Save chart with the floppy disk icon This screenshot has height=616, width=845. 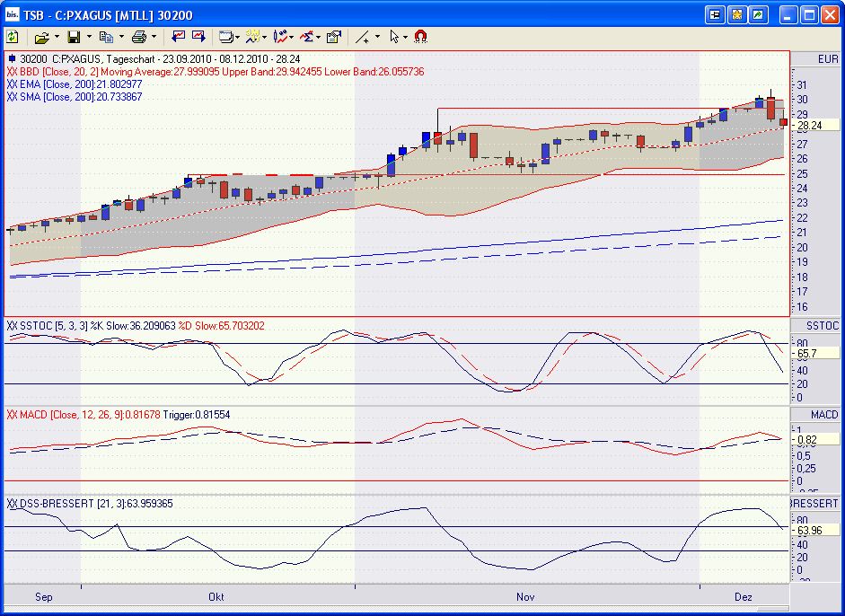(x=74, y=37)
